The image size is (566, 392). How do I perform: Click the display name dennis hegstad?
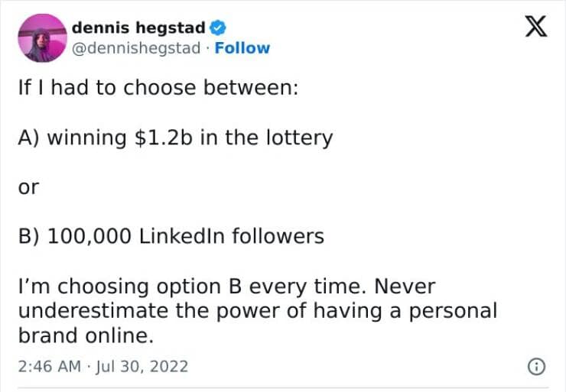point(138,28)
